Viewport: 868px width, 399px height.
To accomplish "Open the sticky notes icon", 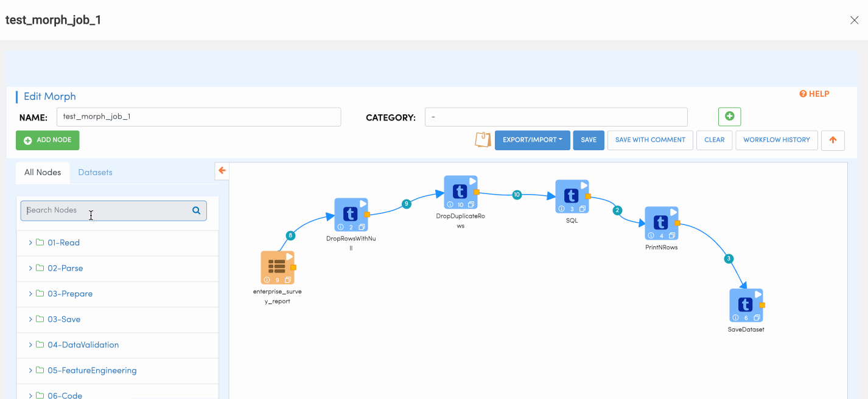I will click(483, 140).
